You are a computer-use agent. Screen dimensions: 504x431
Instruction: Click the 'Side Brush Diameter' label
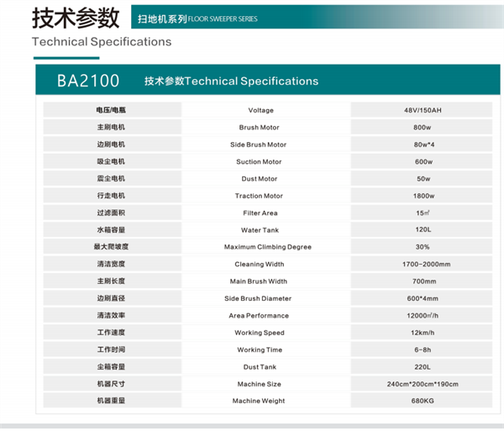258,298
